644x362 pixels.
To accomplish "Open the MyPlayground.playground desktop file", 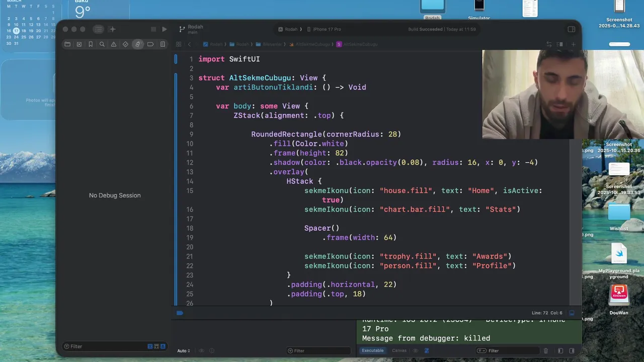I will [x=619, y=260].
